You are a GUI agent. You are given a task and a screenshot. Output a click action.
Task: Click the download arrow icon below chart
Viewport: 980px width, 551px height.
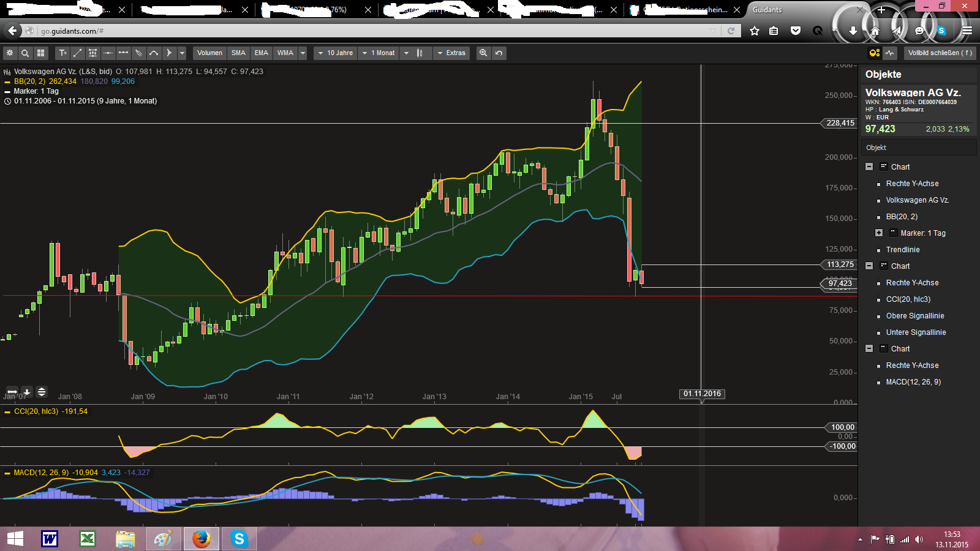[27, 392]
